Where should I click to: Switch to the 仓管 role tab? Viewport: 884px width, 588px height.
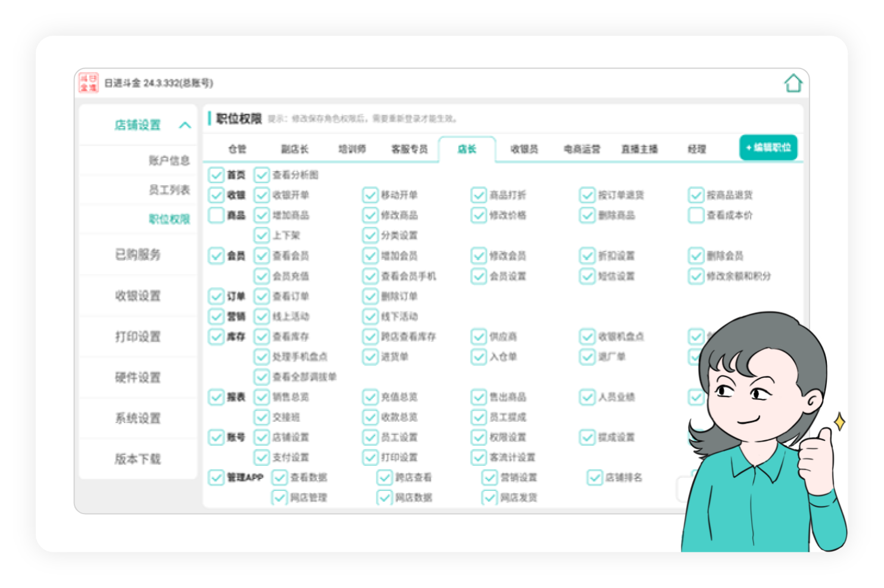(237, 149)
